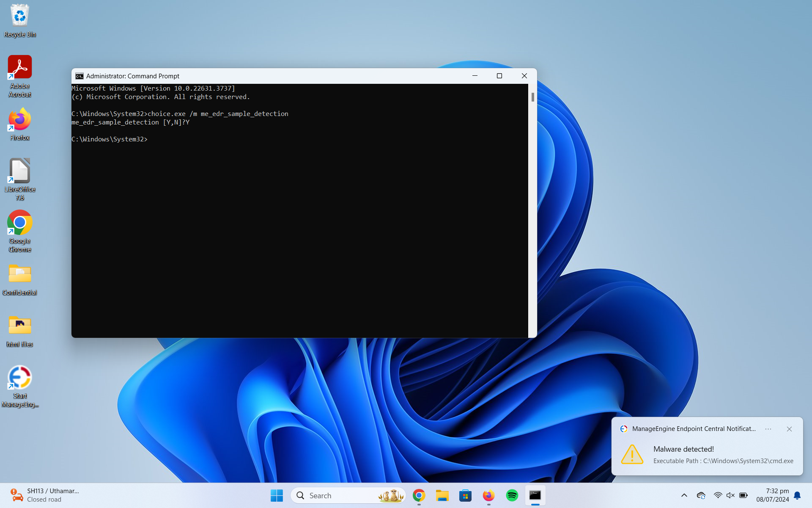Open Microsoft Store from taskbar

[x=465, y=495]
